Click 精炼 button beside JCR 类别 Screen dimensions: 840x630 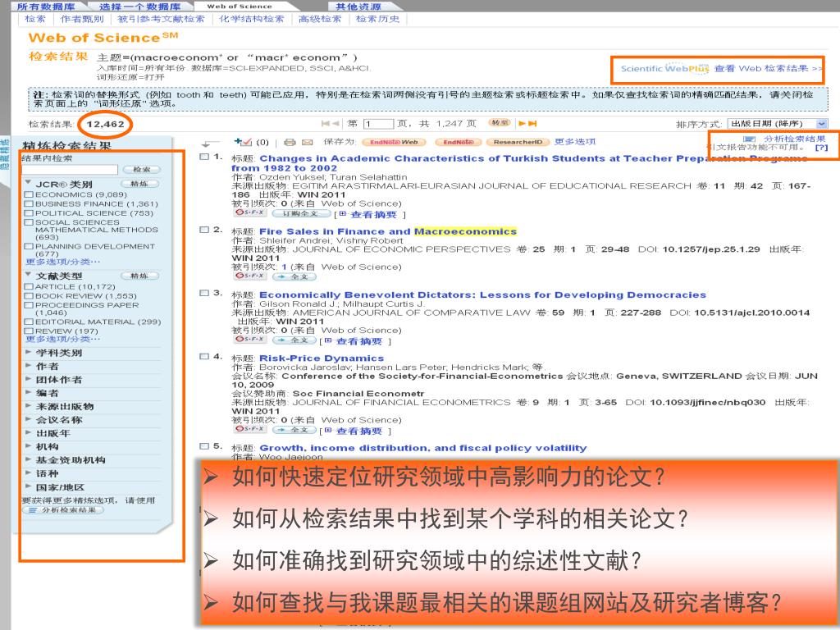tap(139, 184)
